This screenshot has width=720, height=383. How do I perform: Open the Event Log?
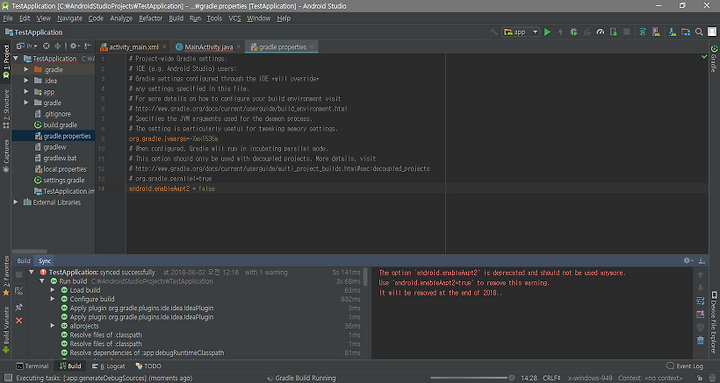click(x=685, y=366)
